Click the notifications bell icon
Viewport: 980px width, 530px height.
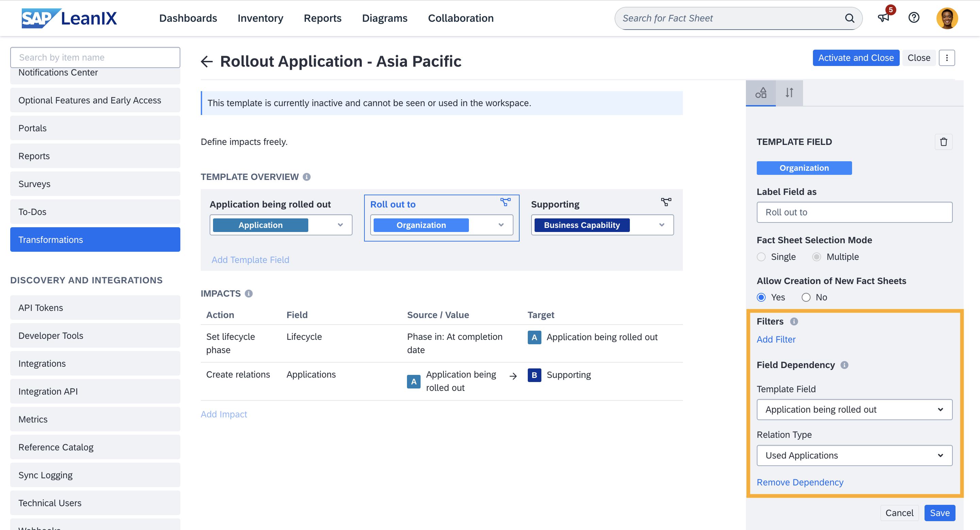[884, 18]
